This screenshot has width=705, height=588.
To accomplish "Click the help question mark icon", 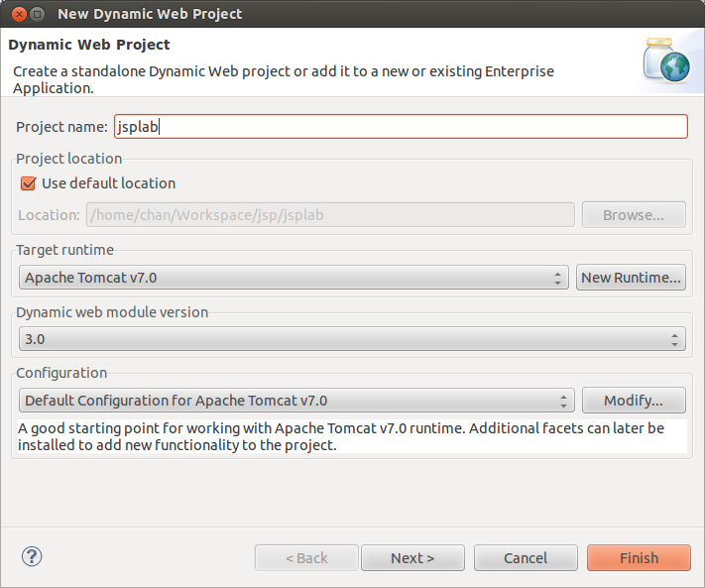I will (x=32, y=556).
